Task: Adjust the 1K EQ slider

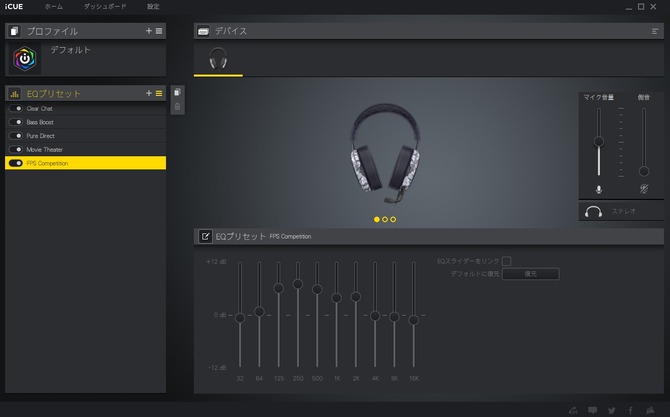Action: coord(337,297)
